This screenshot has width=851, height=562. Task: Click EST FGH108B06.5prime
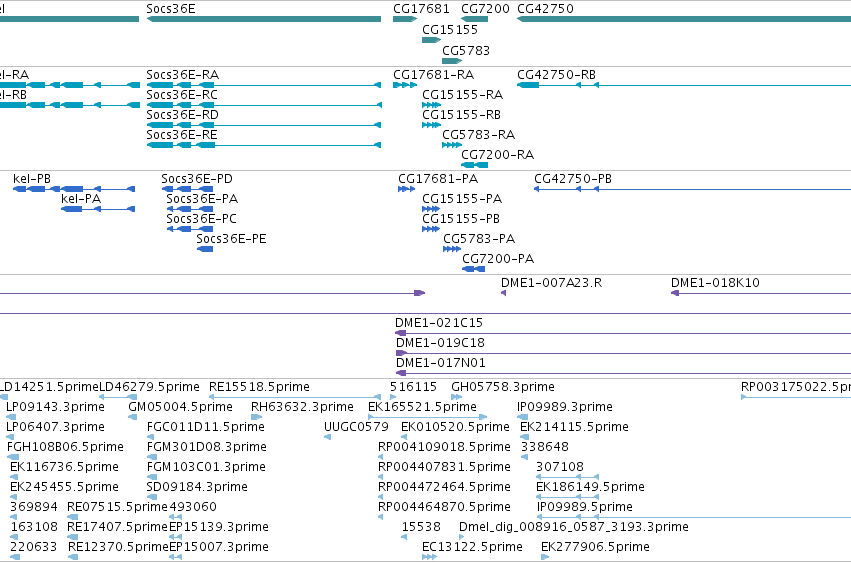65,448
